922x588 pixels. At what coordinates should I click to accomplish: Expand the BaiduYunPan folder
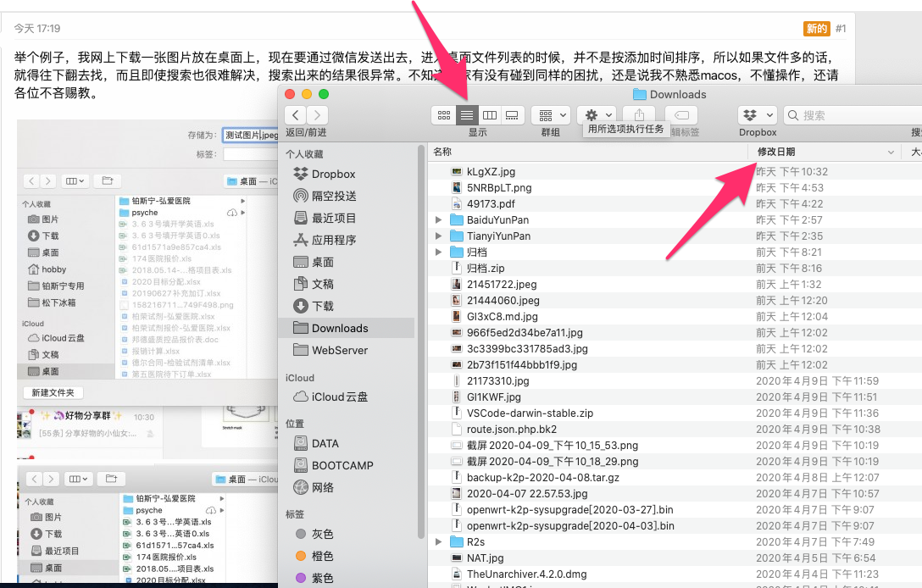click(438, 220)
